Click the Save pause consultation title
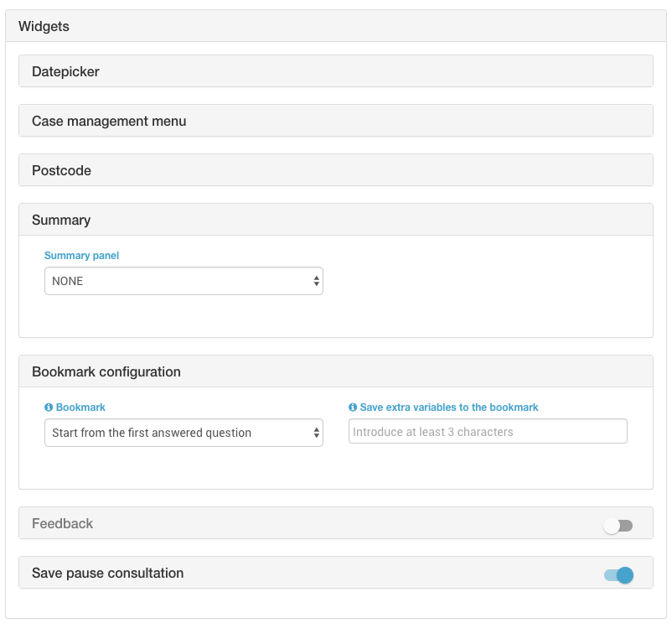 click(107, 573)
